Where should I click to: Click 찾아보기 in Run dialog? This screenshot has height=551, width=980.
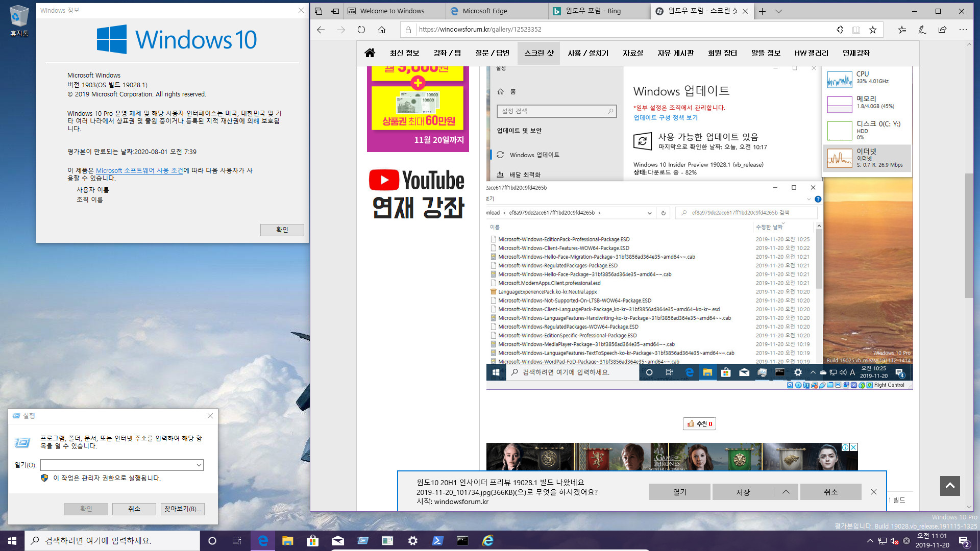pyautogui.click(x=183, y=509)
